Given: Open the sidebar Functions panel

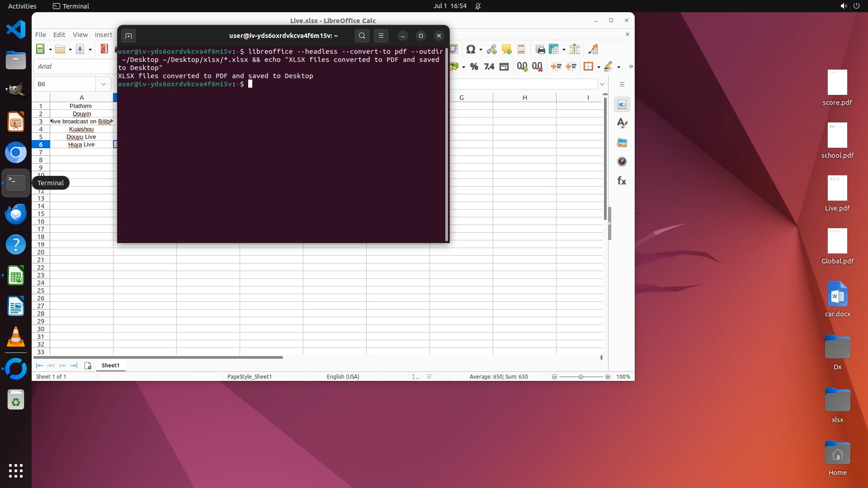Looking at the screenshot, I should 622,181.
